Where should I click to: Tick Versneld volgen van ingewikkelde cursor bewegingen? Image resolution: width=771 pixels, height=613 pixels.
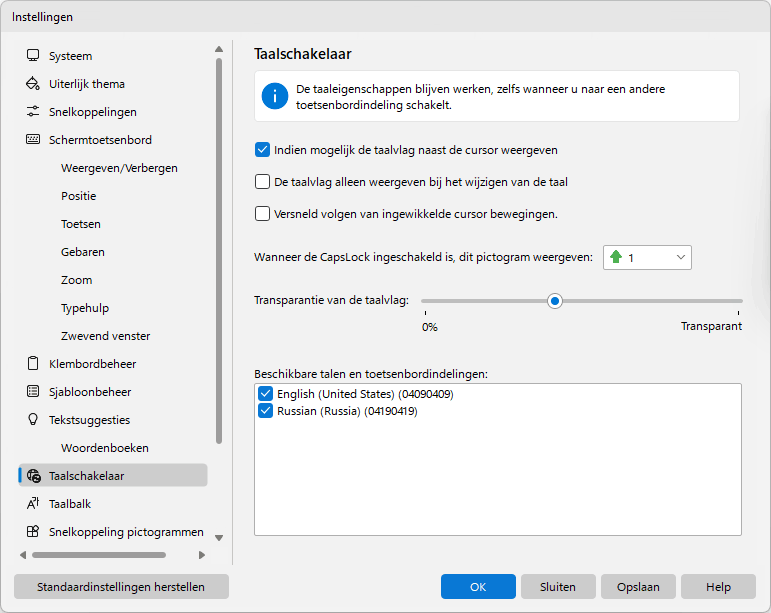coord(262,214)
